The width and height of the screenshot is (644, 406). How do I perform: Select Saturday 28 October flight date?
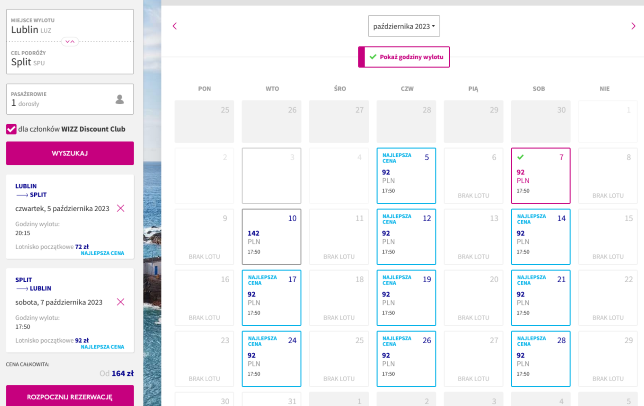click(x=540, y=359)
